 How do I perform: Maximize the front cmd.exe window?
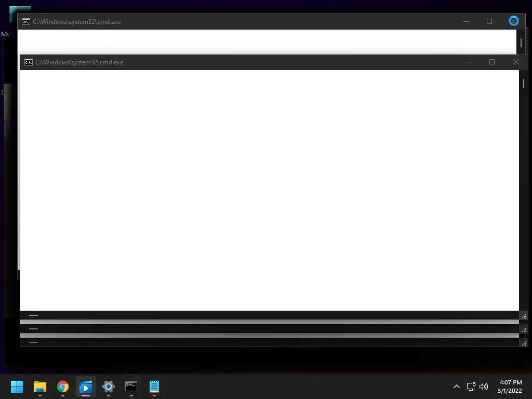(492, 62)
